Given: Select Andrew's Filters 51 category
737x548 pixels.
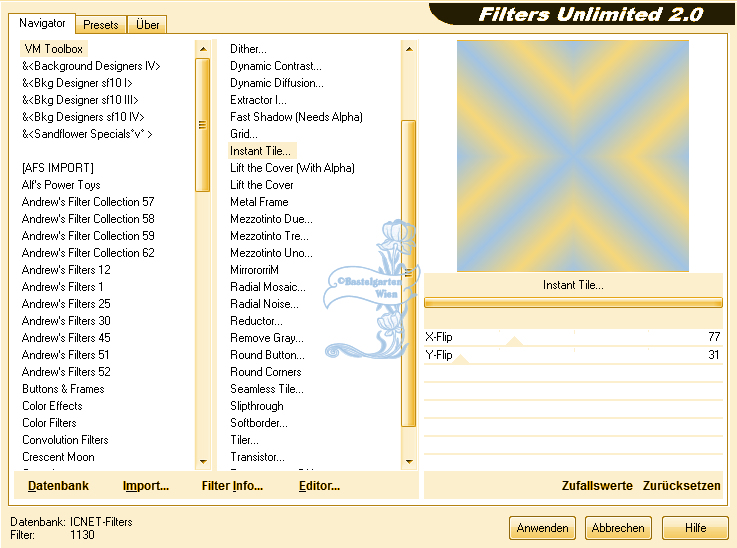Looking at the screenshot, I should pyautogui.click(x=66, y=355).
